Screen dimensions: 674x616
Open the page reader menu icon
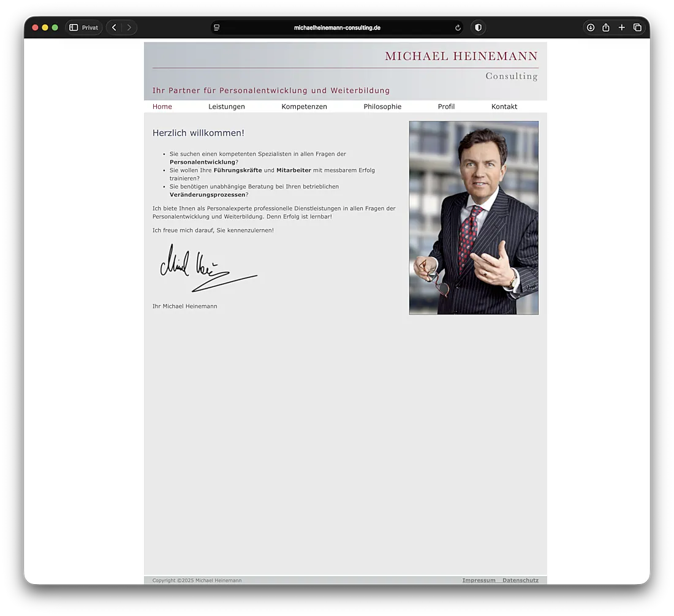[217, 28]
